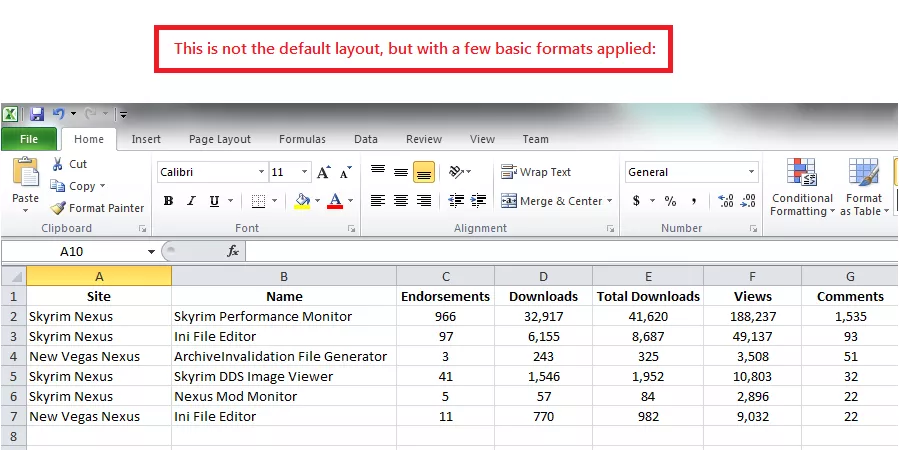Toggle Bold formatting
This screenshot has height=450, width=899.
pyautogui.click(x=168, y=201)
